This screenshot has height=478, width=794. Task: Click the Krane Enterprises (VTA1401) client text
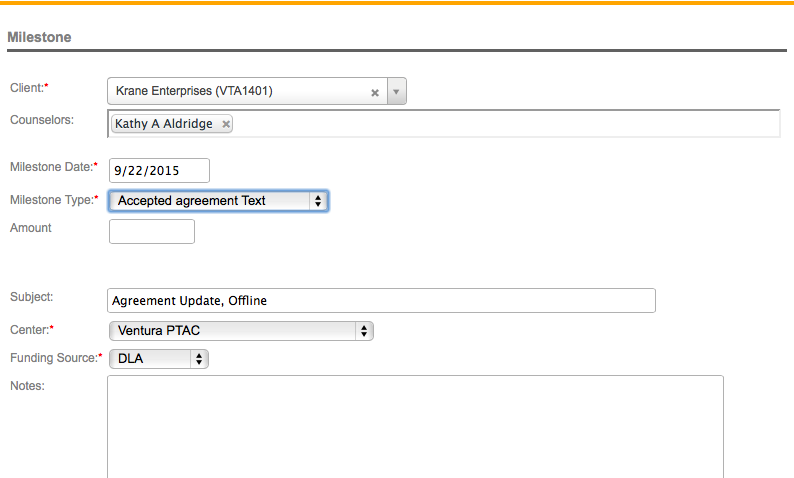point(194,92)
